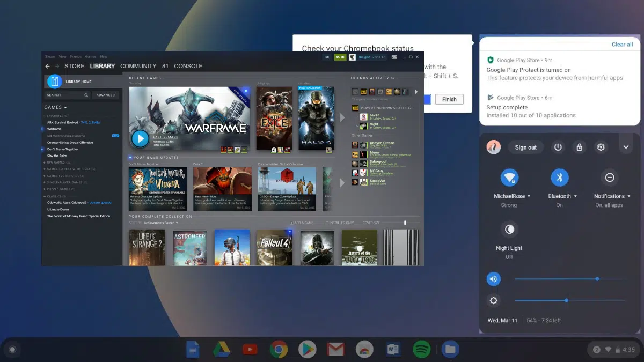Switch to the CONSOLE tab
644x362 pixels.
click(188, 66)
